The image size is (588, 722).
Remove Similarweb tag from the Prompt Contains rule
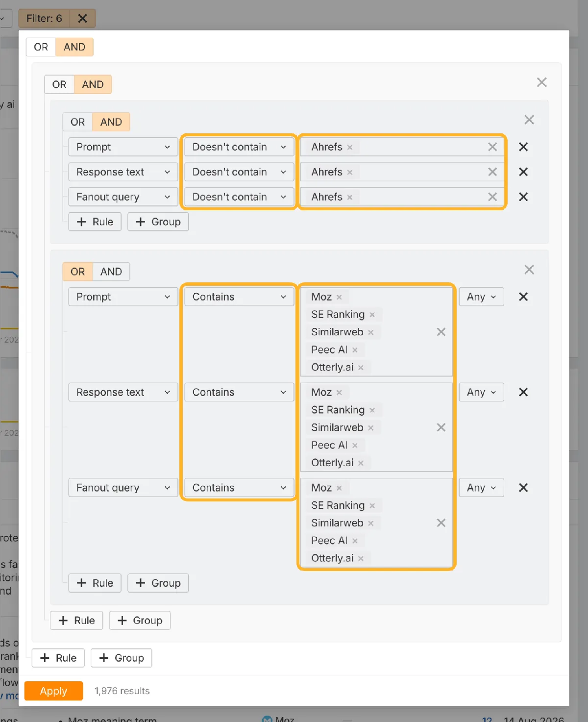[371, 332]
